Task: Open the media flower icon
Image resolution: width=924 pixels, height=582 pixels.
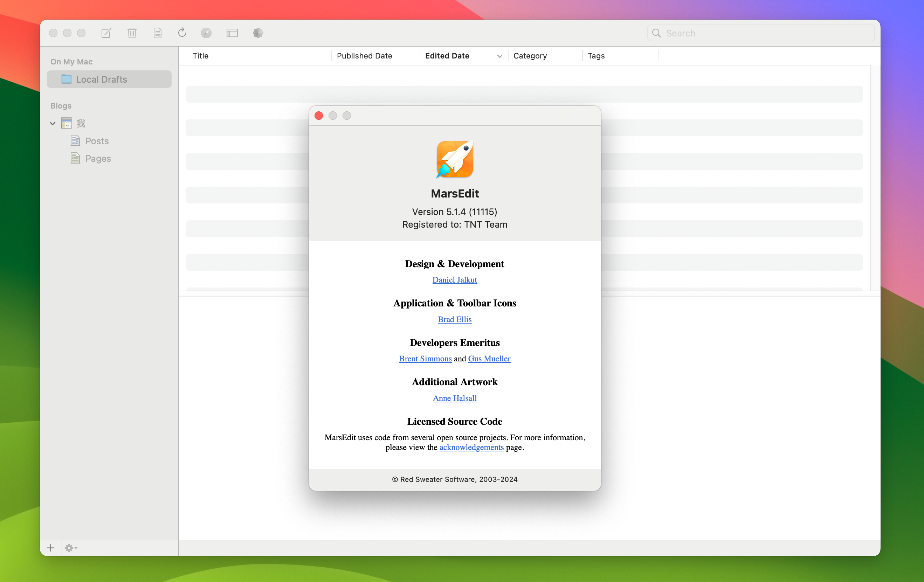Action: [258, 33]
